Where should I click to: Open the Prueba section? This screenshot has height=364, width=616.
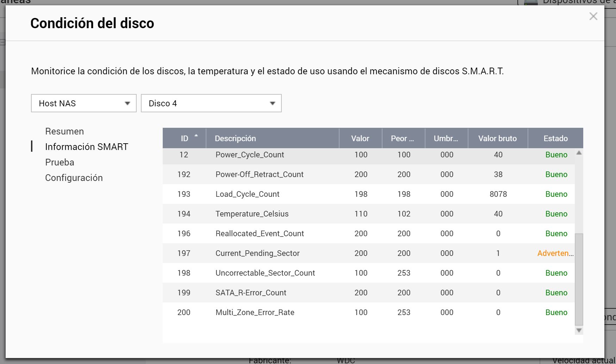[x=60, y=162]
